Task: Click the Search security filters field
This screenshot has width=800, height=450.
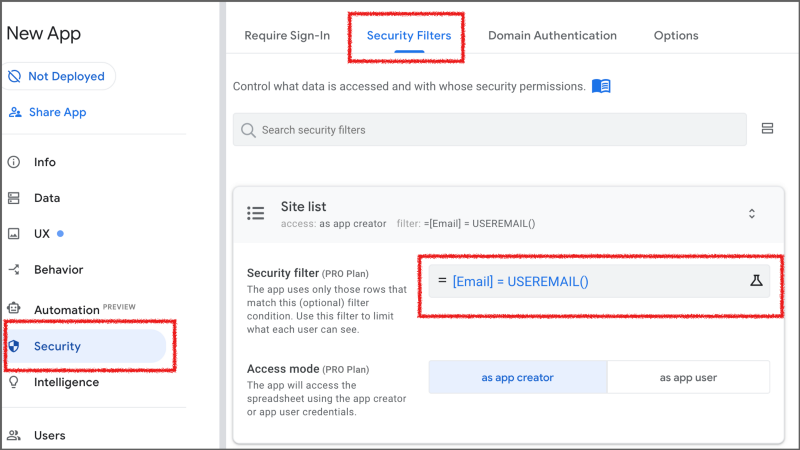Action: pyautogui.click(x=490, y=130)
